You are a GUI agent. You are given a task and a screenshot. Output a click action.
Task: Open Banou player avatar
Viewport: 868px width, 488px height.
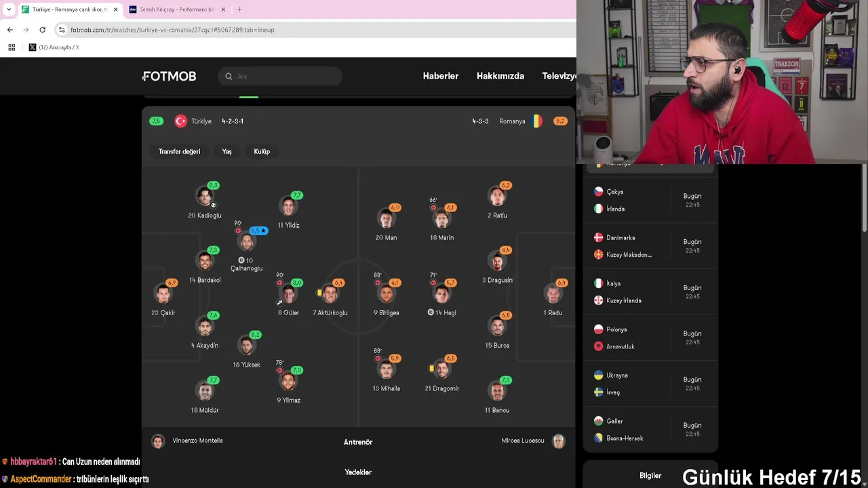point(497,391)
